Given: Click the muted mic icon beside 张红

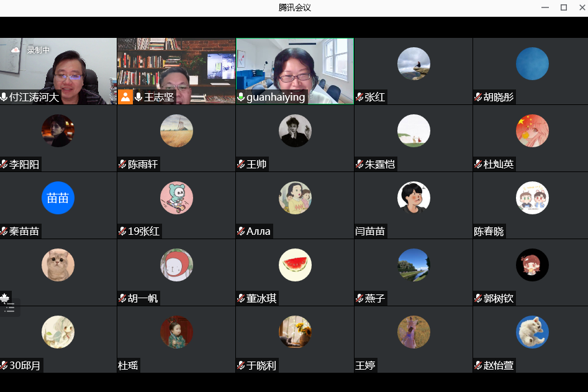Looking at the screenshot, I should 360,97.
